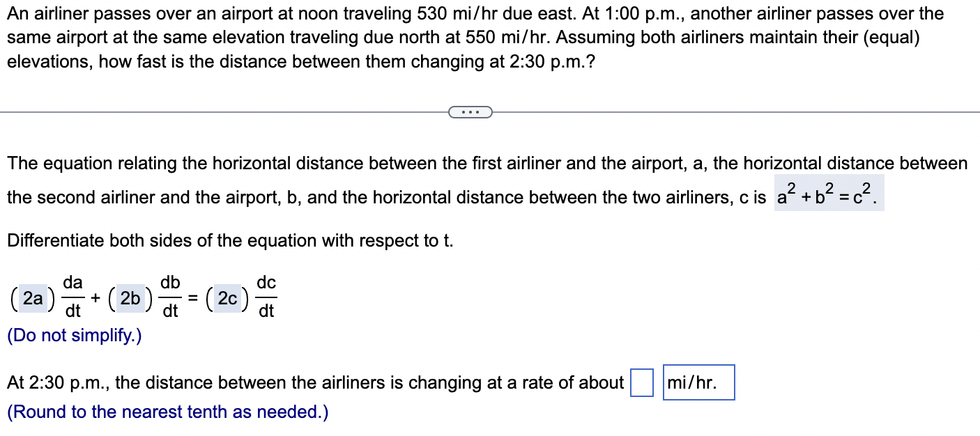Click the empty rate answer box

click(643, 382)
